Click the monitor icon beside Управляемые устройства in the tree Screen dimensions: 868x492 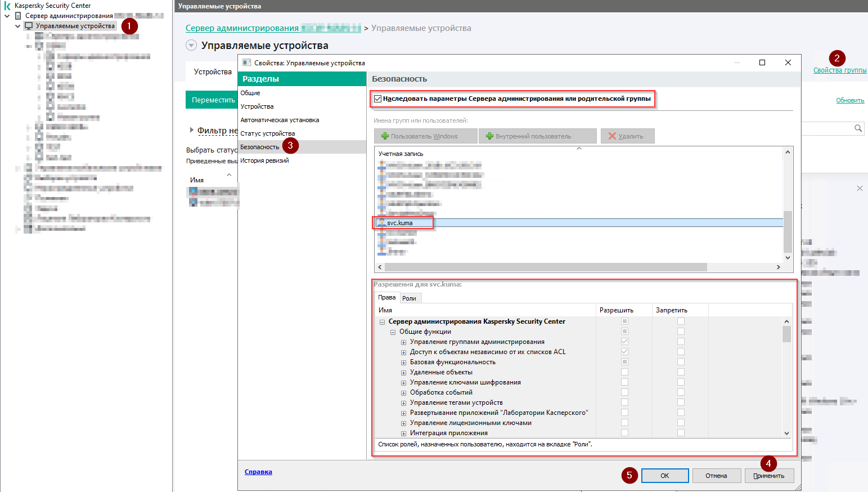click(x=29, y=26)
